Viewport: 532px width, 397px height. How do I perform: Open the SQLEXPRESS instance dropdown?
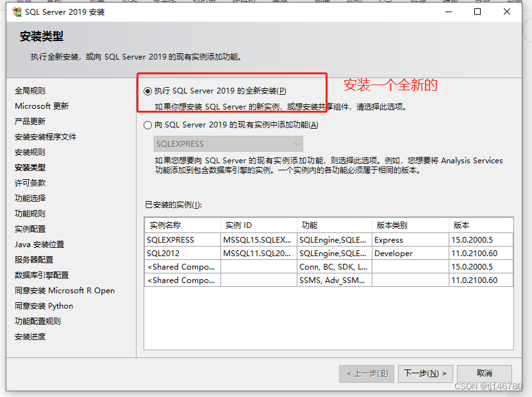point(228,143)
